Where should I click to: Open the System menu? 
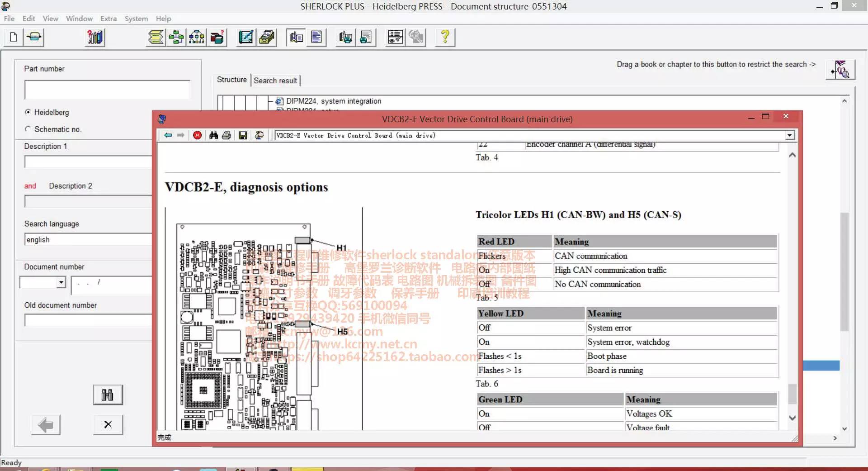pyautogui.click(x=136, y=19)
